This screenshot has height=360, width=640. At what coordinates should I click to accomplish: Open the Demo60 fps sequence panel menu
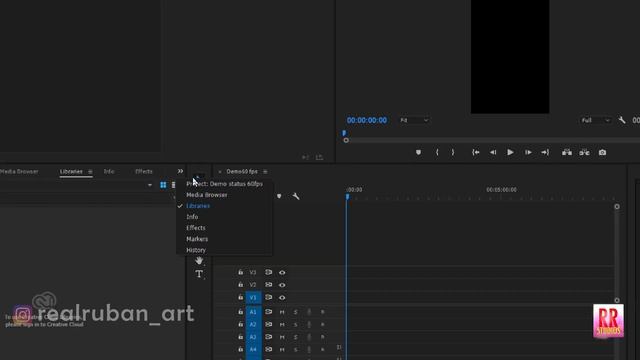(x=265, y=171)
